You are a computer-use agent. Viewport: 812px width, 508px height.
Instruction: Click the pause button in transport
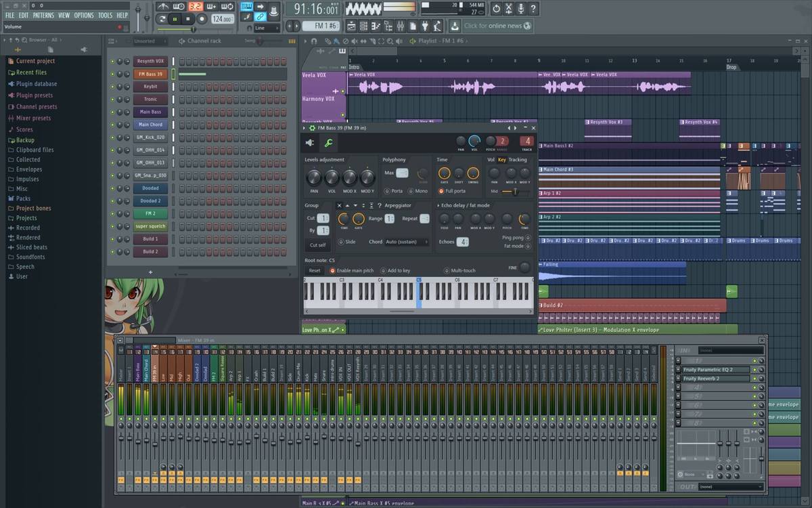click(175, 20)
